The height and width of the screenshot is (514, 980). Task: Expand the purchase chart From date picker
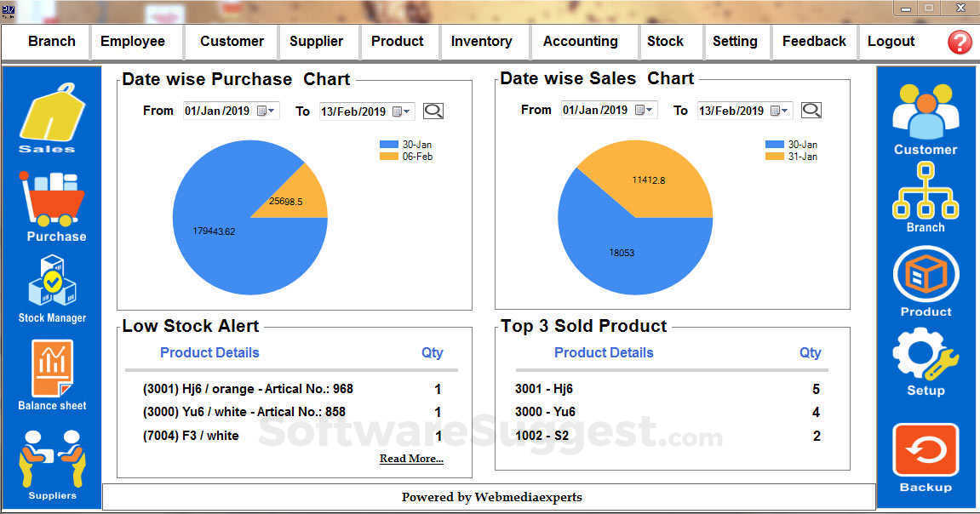(266, 111)
